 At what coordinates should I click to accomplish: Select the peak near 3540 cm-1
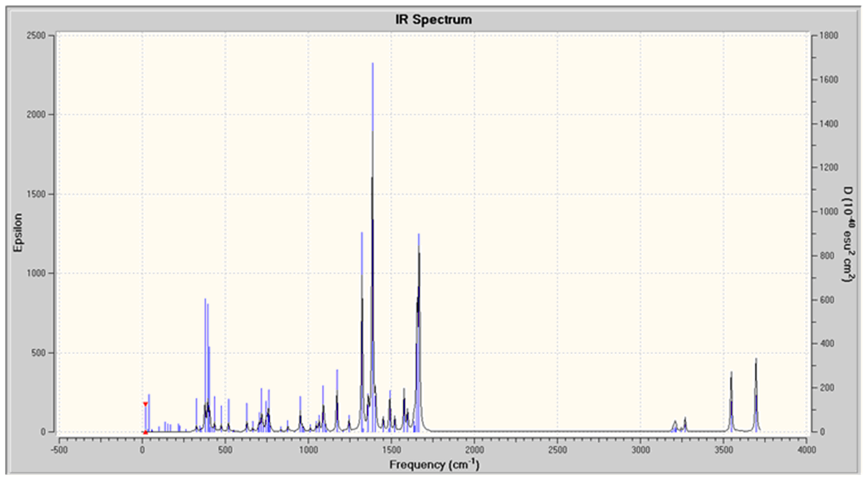[x=731, y=402]
